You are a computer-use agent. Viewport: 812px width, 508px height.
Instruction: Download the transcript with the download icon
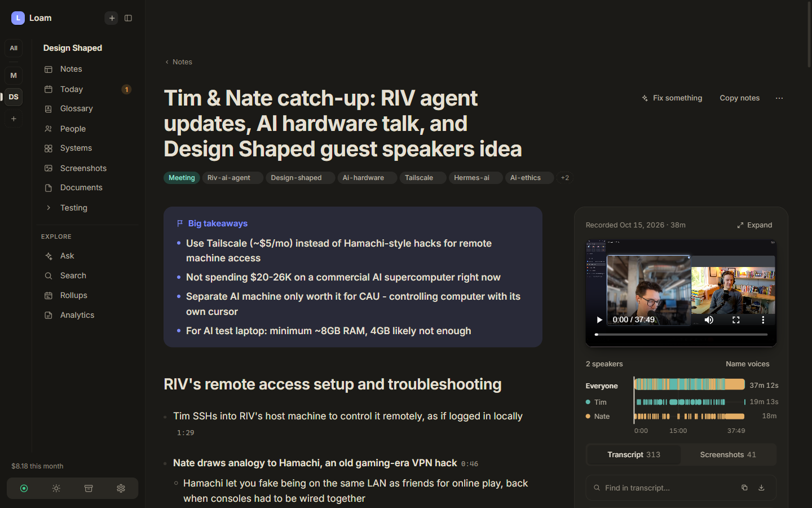pos(761,488)
